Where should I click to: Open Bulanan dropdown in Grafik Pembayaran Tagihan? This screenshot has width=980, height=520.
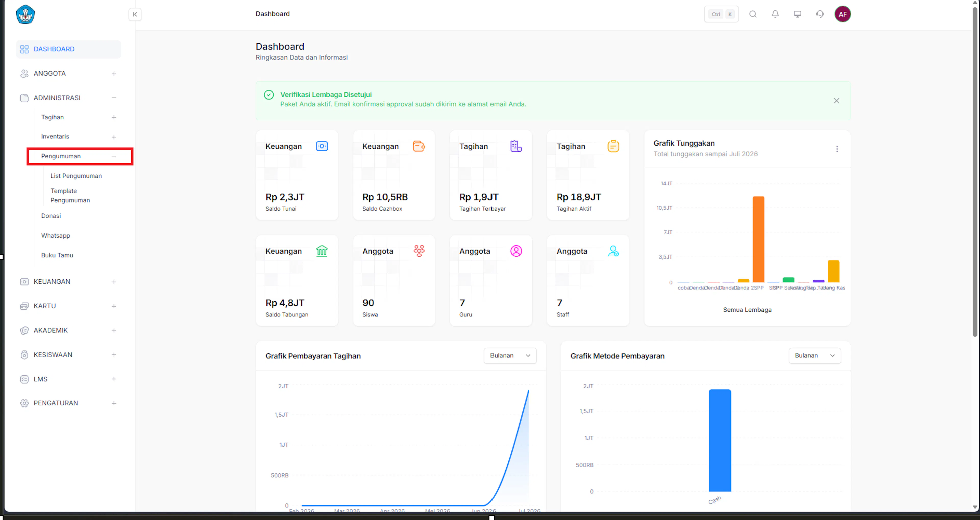pyautogui.click(x=510, y=355)
